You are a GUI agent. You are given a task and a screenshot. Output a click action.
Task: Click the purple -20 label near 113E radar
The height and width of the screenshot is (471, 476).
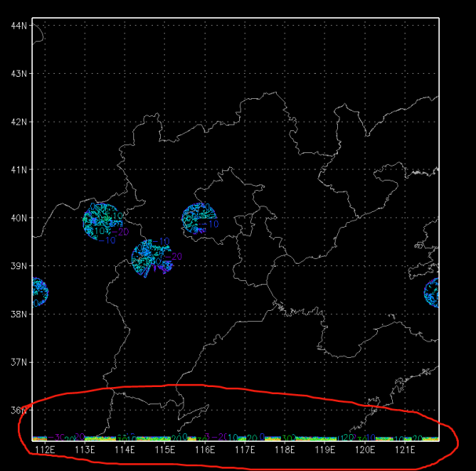(x=120, y=232)
